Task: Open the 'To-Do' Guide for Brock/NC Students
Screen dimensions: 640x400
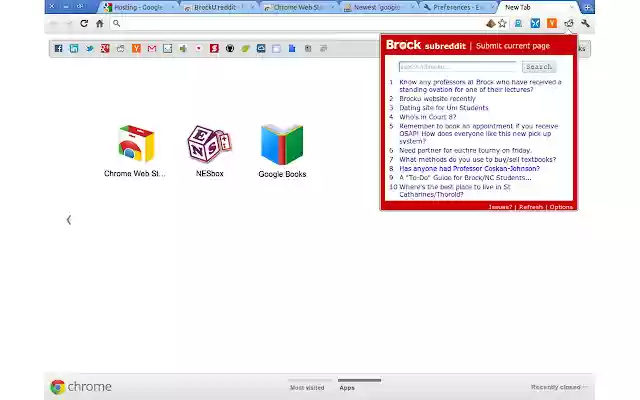Action: 465,178
